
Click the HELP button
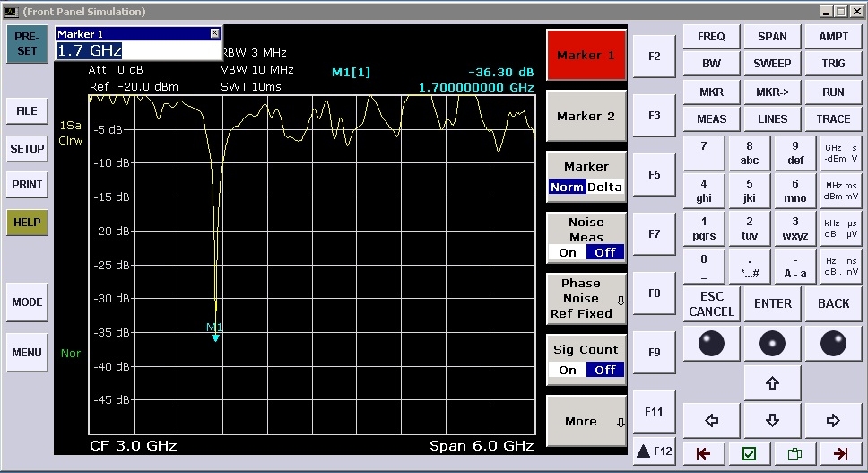point(27,222)
